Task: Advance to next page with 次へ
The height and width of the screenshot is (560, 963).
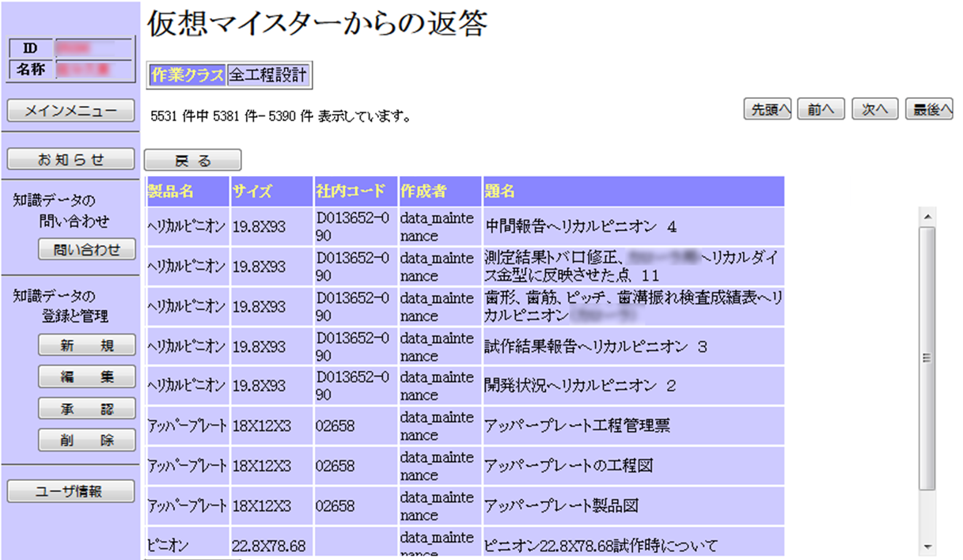Action: tap(874, 109)
